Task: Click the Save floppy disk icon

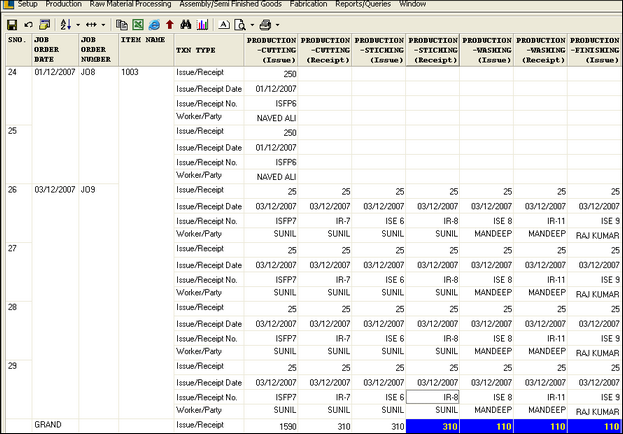Action: 12,25
